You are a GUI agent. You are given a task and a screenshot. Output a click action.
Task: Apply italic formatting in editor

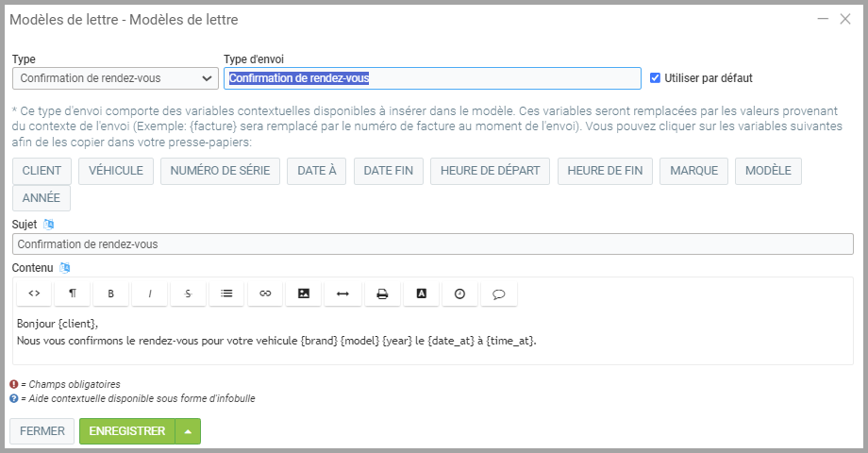coord(150,294)
